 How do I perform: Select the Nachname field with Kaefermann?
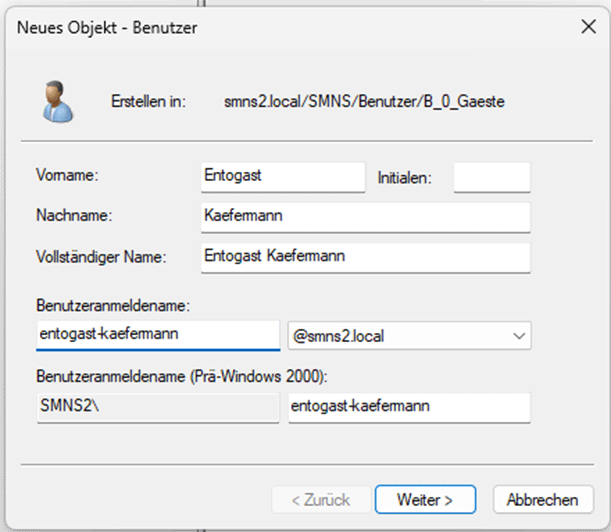[x=365, y=215]
